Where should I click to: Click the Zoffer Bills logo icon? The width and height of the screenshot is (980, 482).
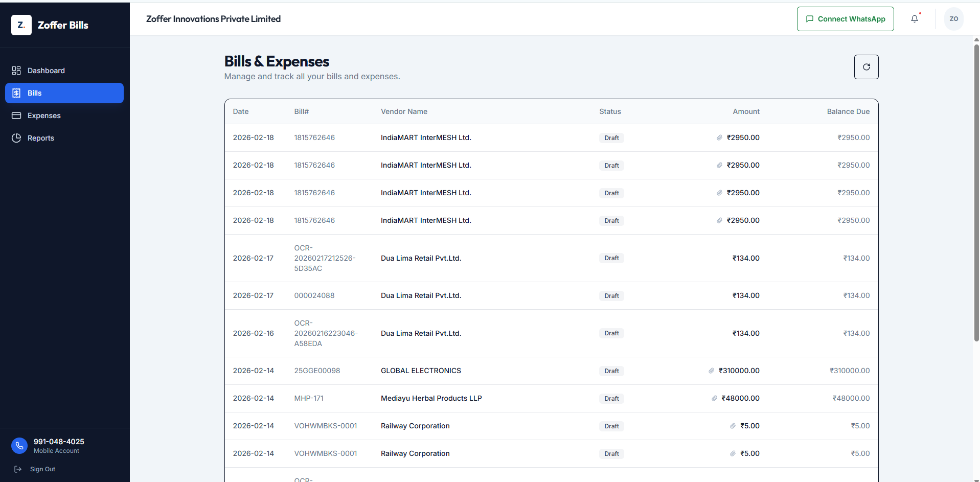coord(21,25)
